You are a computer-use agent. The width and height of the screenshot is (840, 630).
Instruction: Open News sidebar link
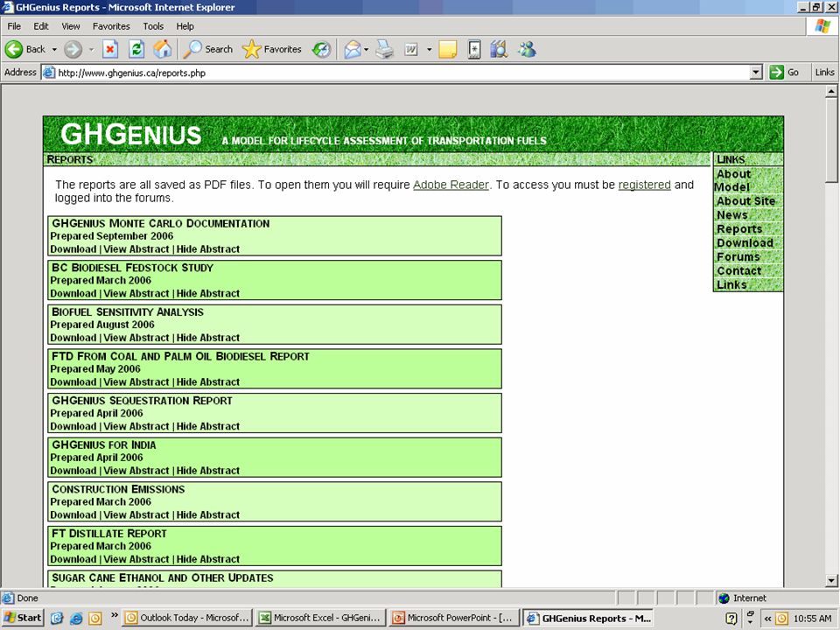click(731, 215)
